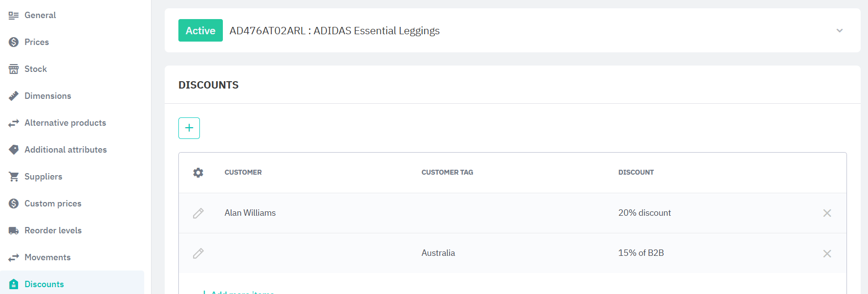
Task: Open the Stock section
Action: pos(36,69)
